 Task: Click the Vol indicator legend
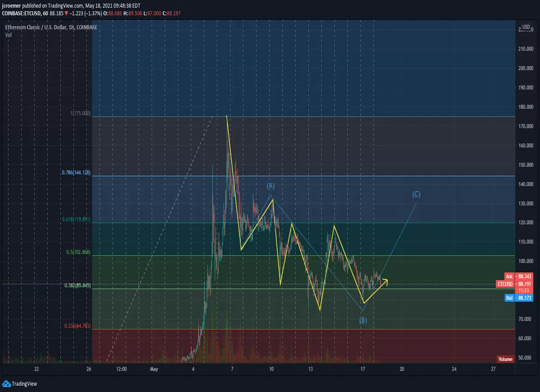(9, 34)
